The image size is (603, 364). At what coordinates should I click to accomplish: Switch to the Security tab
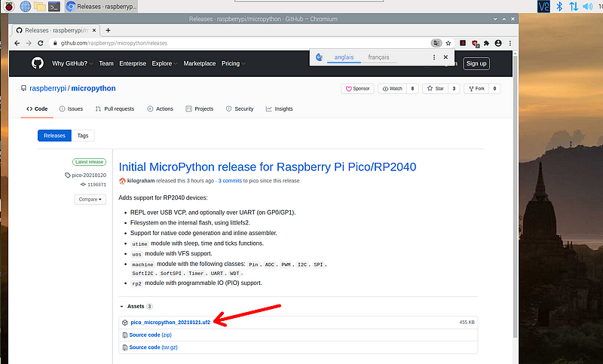pos(240,109)
